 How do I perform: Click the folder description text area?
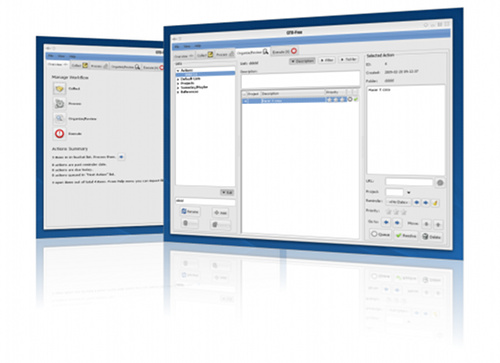(301, 79)
